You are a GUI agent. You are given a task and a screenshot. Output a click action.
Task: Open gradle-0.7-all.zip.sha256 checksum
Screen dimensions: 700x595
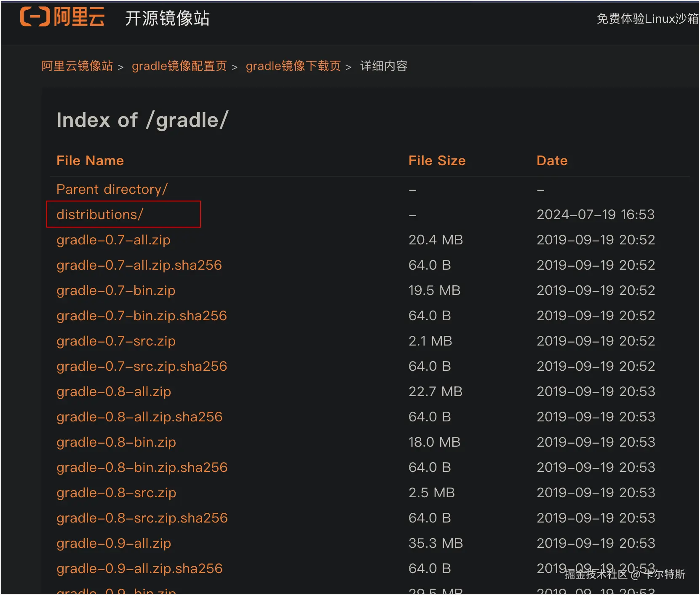(139, 265)
